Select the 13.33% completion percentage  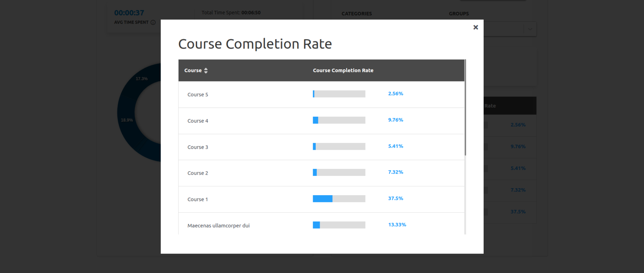397,225
